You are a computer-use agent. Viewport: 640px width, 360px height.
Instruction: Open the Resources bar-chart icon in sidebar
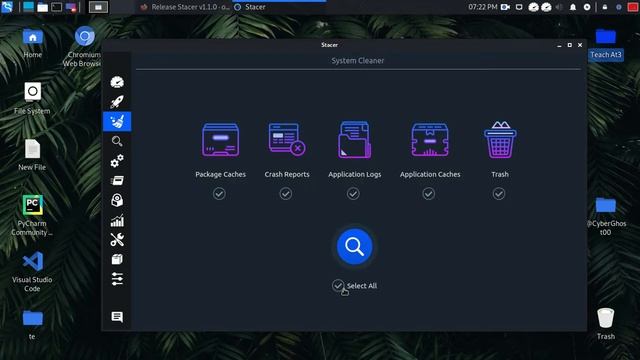(x=117, y=220)
